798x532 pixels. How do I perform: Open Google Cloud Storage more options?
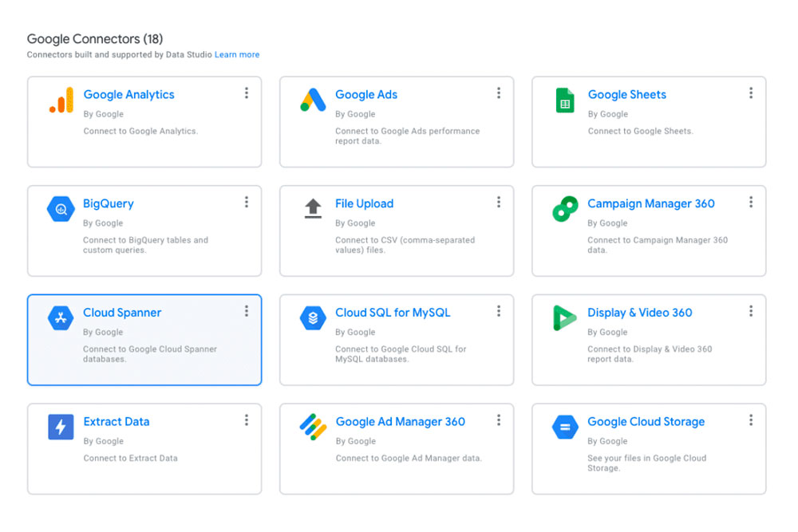point(751,420)
